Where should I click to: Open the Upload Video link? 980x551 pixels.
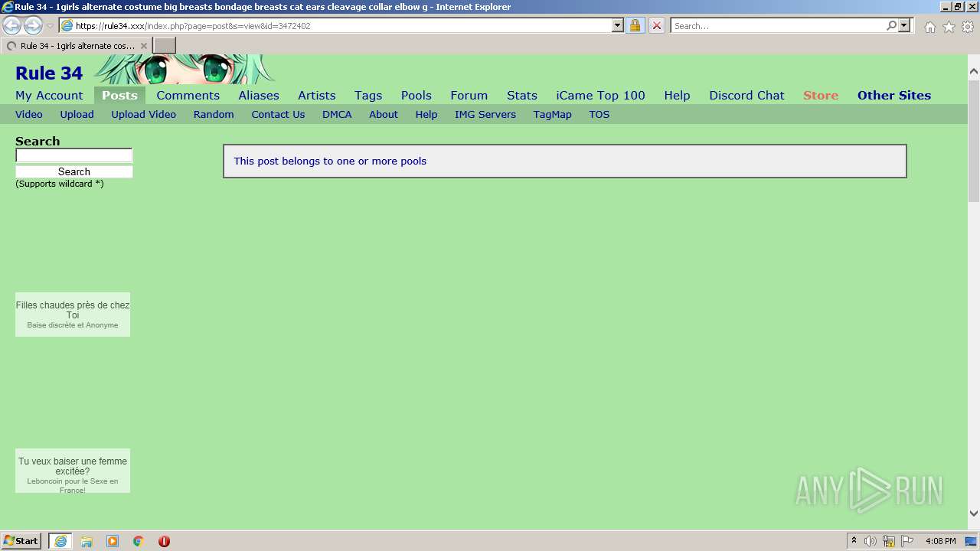pyautogui.click(x=144, y=115)
